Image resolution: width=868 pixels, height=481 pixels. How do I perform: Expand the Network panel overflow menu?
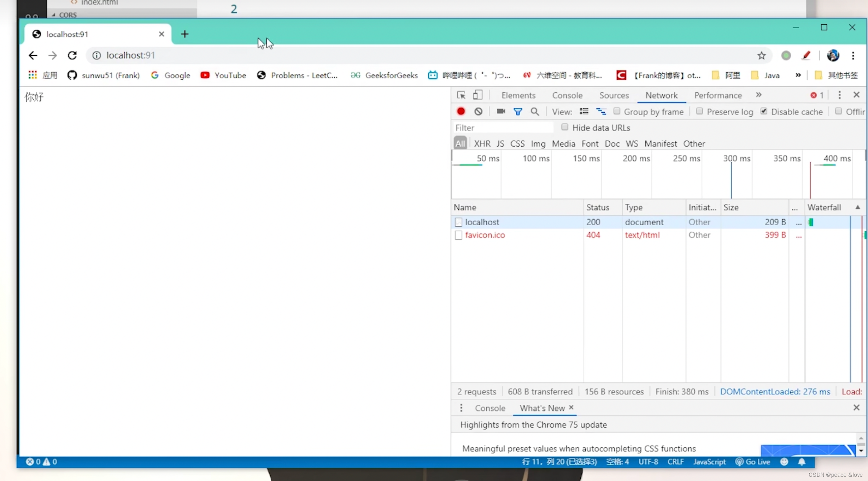[x=759, y=95]
